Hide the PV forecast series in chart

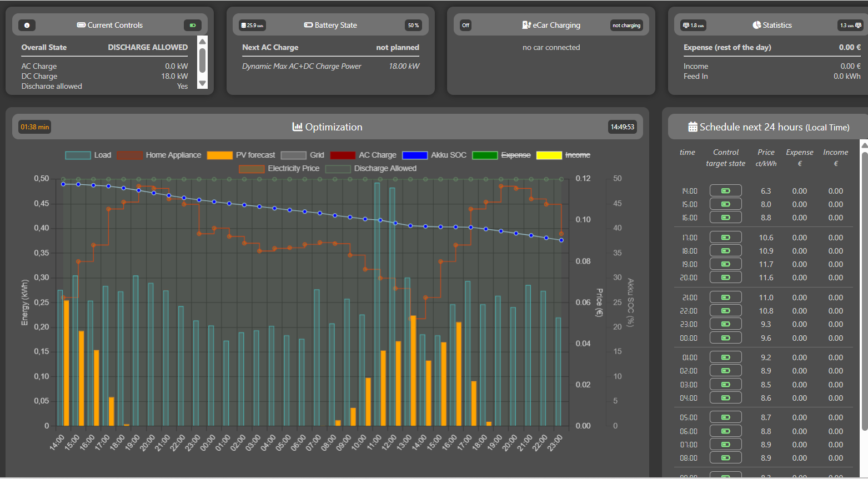tap(255, 155)
